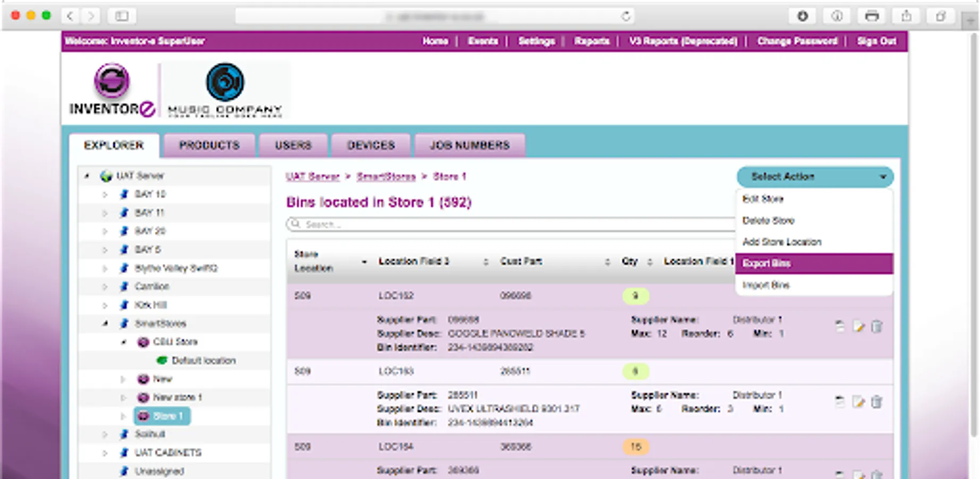Collapse the CBU Store tree node
This screenshot has height=479, width=980.
[123, 342]
